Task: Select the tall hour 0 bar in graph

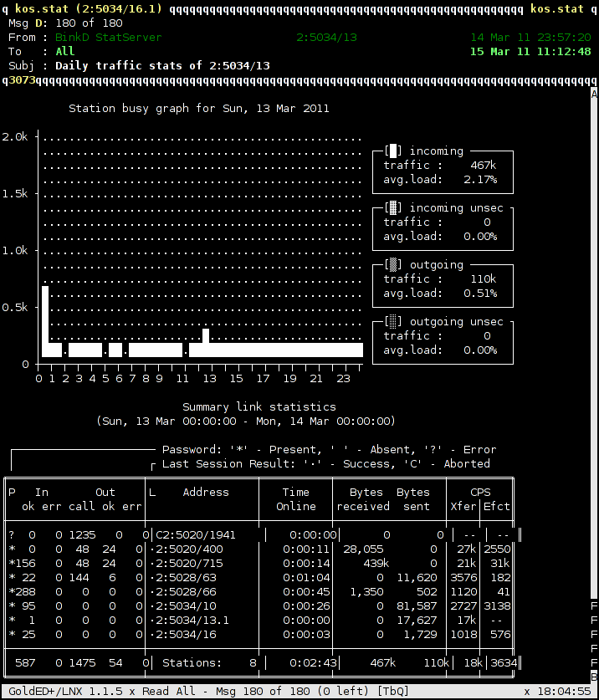Action: [x=45, y=322]
